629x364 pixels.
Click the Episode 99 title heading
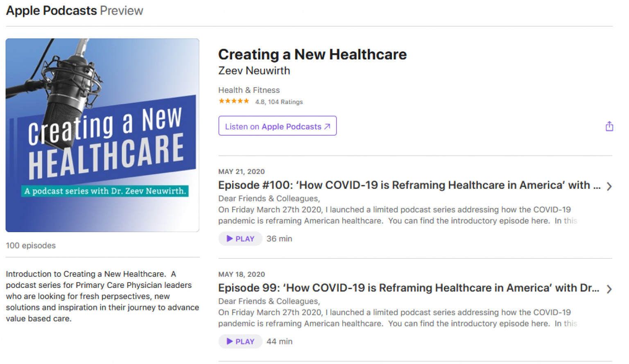pyautogui.click(x=410, y=288)
